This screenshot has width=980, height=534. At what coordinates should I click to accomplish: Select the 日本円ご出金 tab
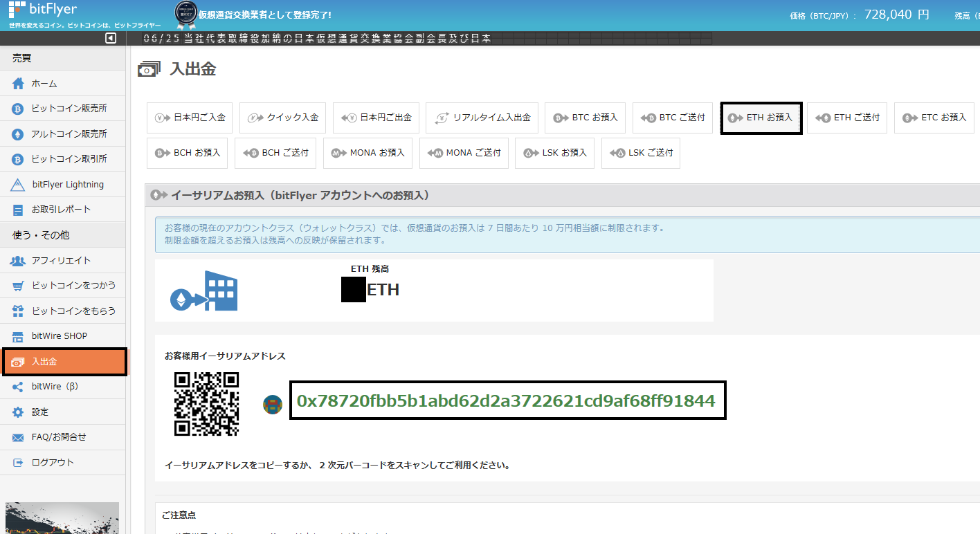point(376,118)
